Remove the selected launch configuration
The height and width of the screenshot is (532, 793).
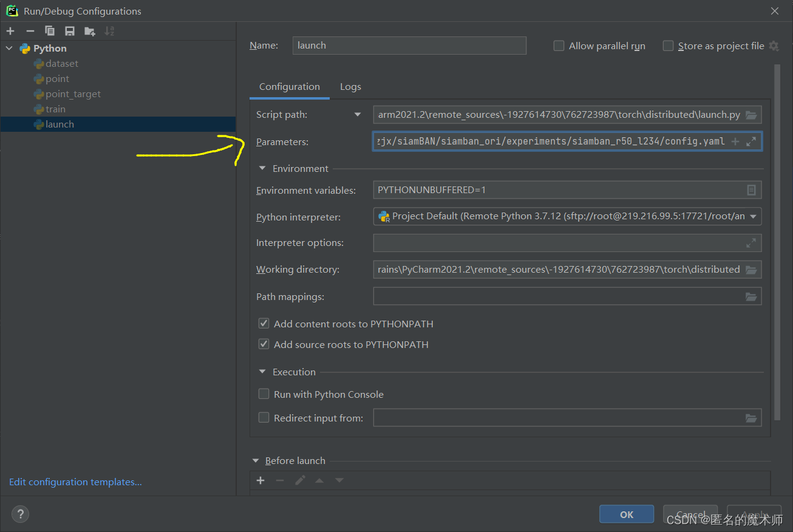[x=29, y=30]
